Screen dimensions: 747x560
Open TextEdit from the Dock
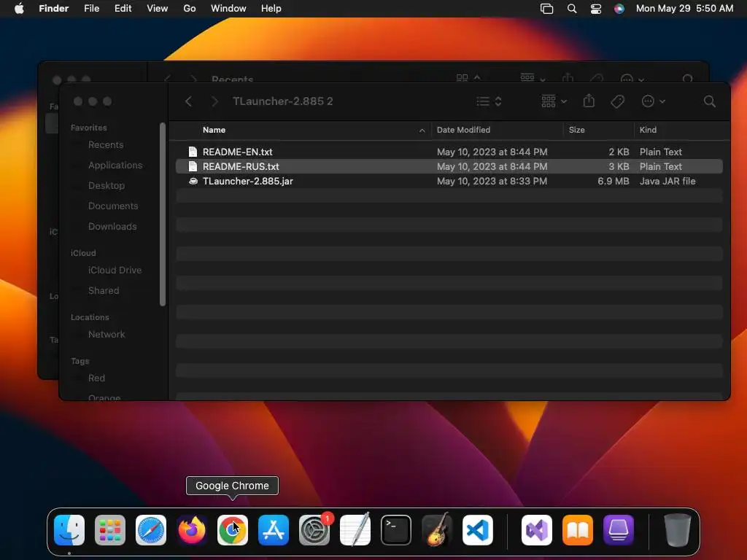[x=355, y=530]
